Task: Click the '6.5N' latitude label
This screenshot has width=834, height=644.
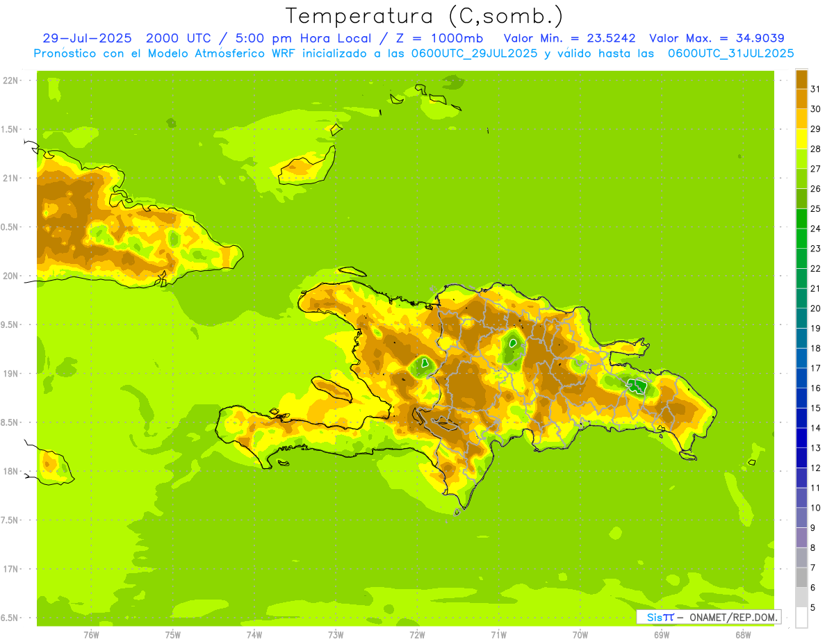Action: [10, 618]
